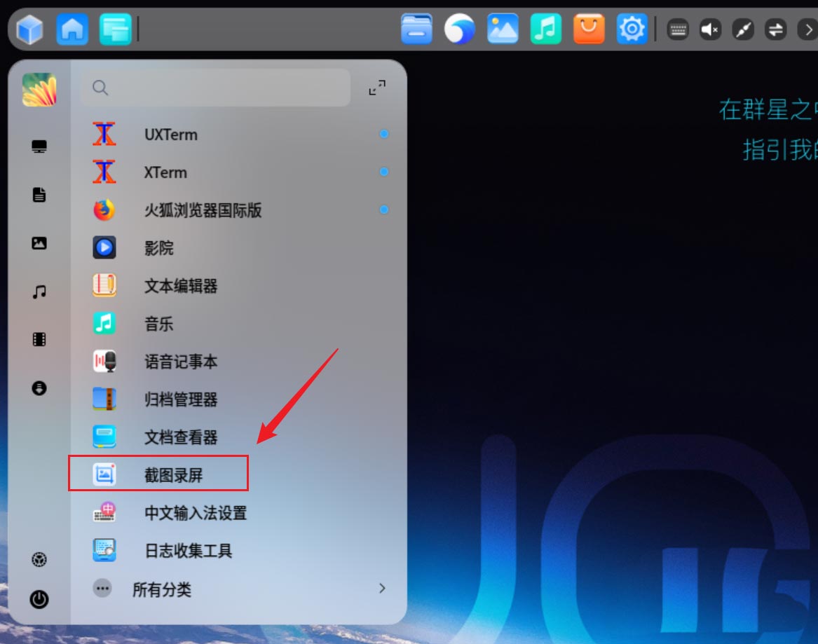Viewport: 818px width, 644px height.
Task: Open the control center sidebar icon
Action: [x=39, y=559]
